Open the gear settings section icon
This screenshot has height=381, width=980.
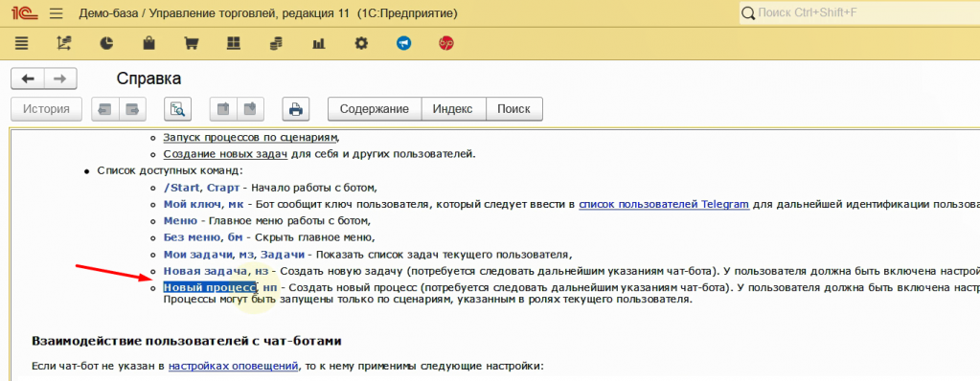pos(361,43)
